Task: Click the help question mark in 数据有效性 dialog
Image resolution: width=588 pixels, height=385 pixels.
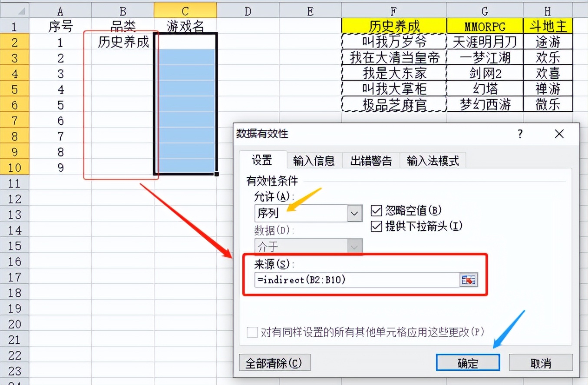Action: click(x=520, y=134)
